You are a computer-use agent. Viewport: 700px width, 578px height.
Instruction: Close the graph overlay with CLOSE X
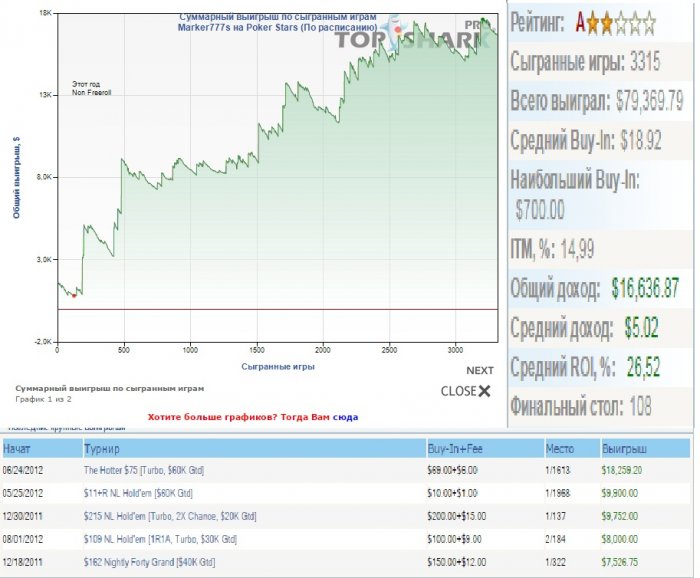click(x=466, y=391)
